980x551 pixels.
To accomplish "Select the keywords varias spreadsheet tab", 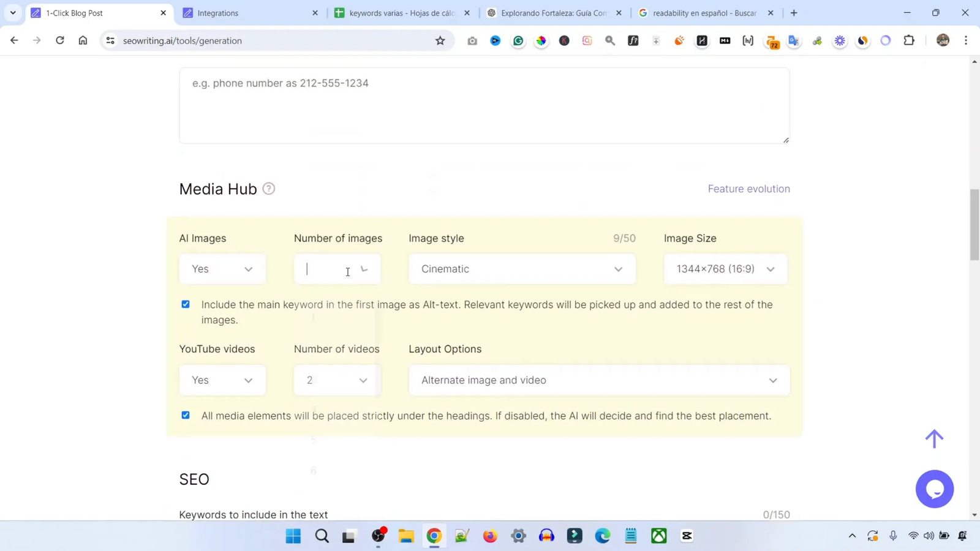I will (x=398, y=12).
